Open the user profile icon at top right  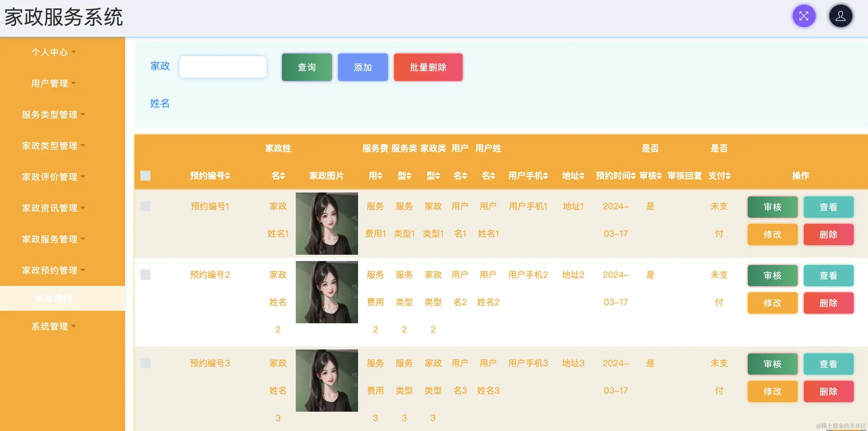840,16
